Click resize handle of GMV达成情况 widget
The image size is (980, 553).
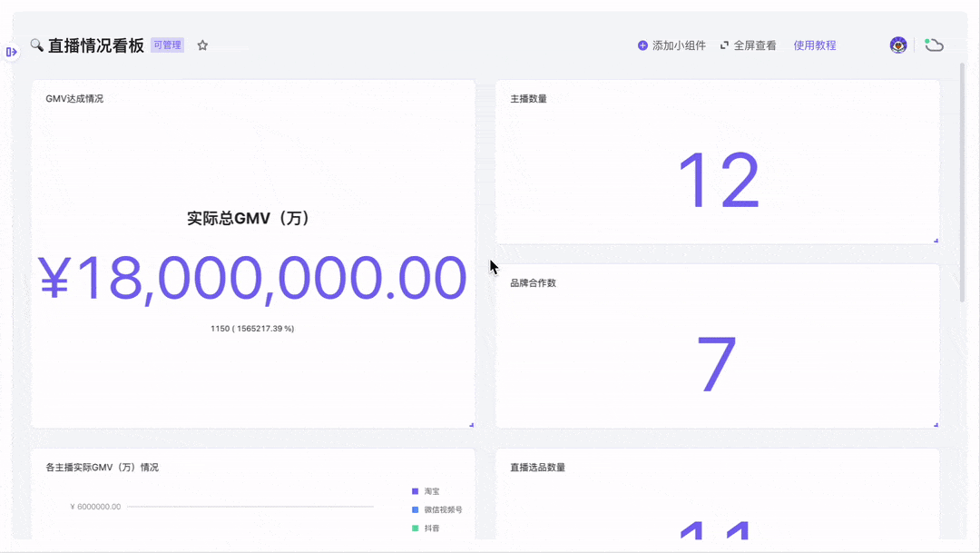(x=471, y=424)
